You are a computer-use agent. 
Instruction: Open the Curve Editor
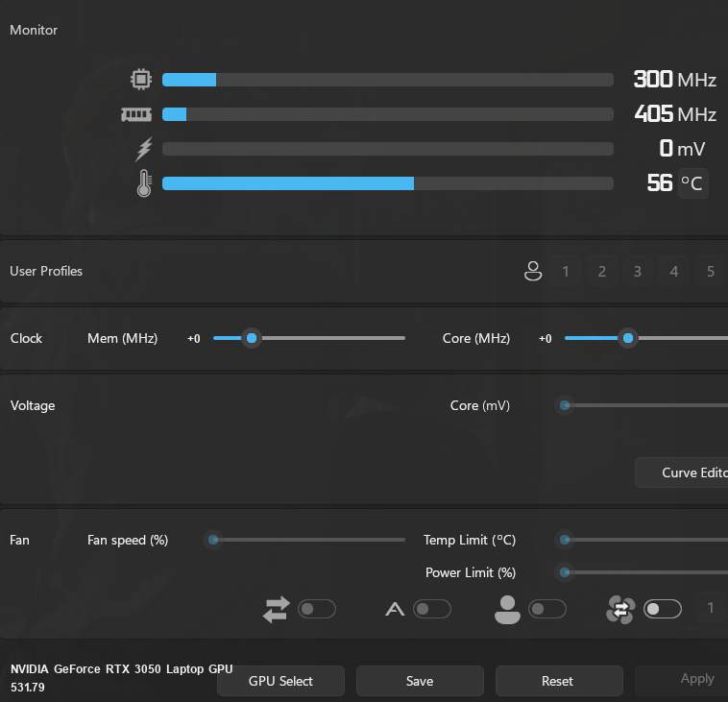(682, 472)
